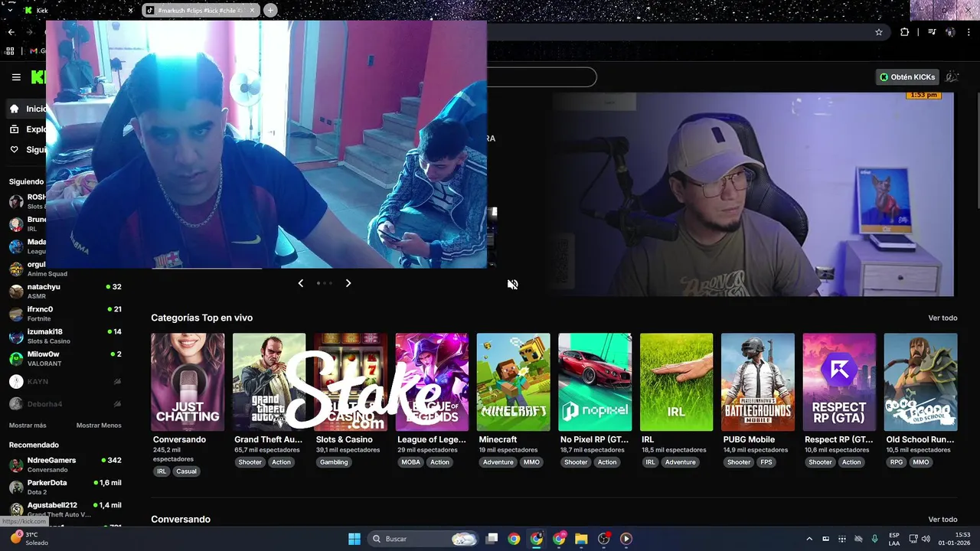Open the clock showing 15:53 in the taskbar
Screen dimensions: 980x551
954,539
